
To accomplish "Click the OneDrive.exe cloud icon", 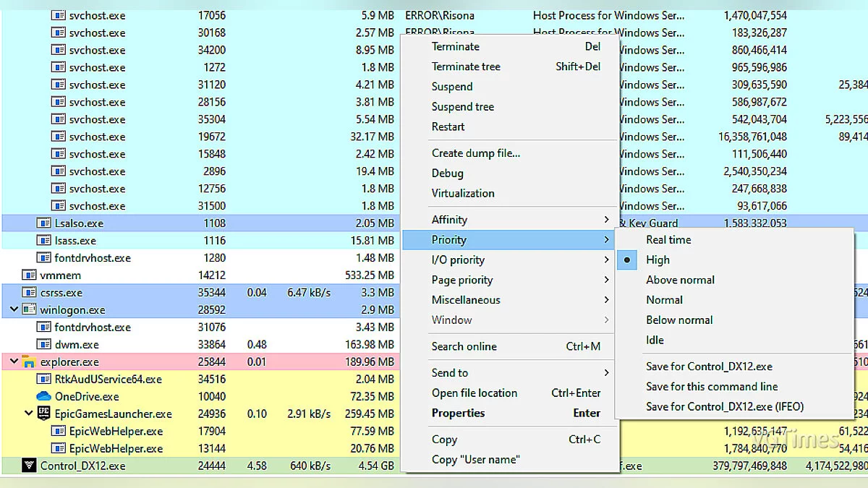I will pyautogui.click(x=43, y=397).
